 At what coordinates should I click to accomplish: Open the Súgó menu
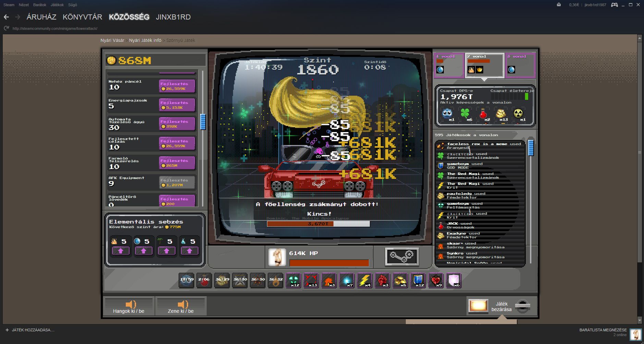pos(73,5)
